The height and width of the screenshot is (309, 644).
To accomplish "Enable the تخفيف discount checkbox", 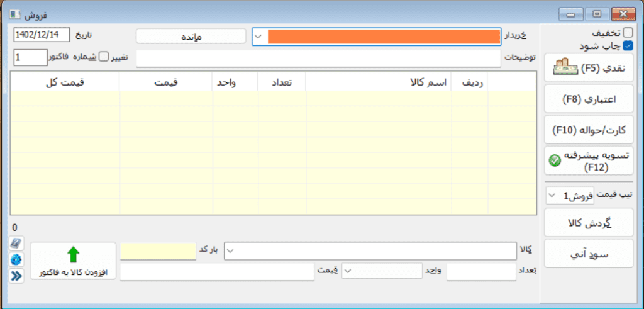I will click(628, 33).
